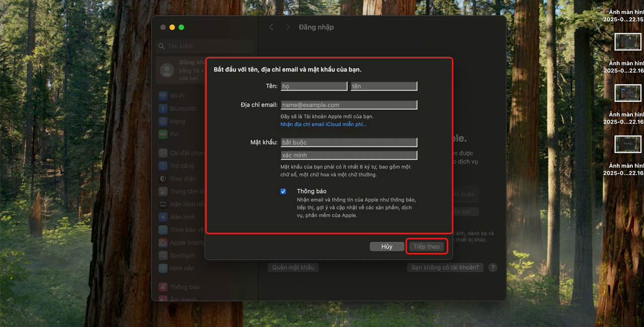Go back using the left chevron
The width and height of the screenshot is (644, 327).
point(271,27)
